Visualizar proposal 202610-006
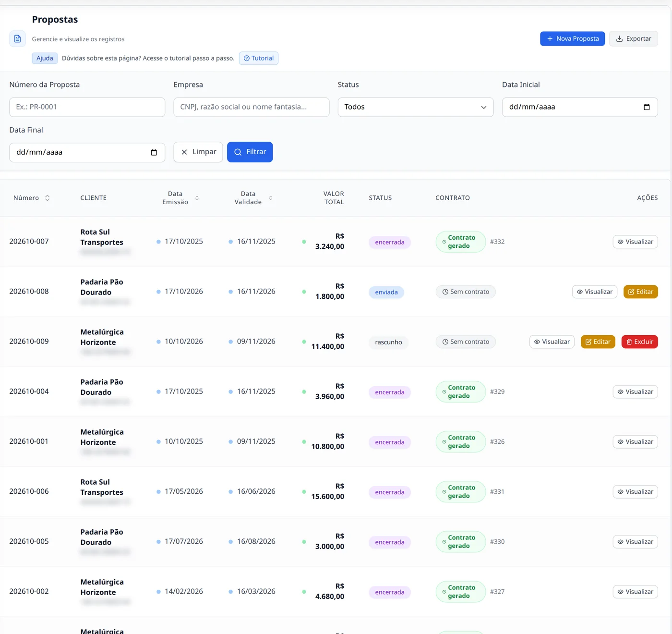This screenshot has height=634, width=672. click(x=635, y=491)
